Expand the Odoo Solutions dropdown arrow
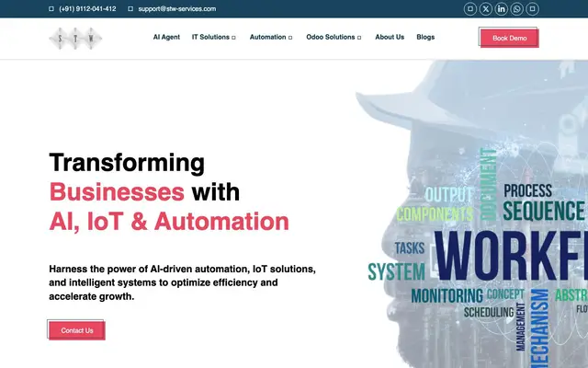Image resolution: width=588 pixels, height=368 pixels. coord(359,38)
